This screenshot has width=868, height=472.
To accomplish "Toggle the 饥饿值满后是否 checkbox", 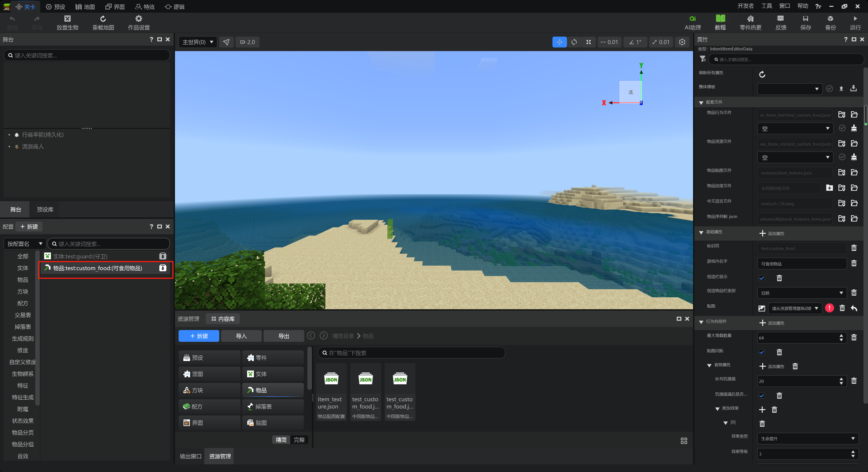I will tap(762, 396).
